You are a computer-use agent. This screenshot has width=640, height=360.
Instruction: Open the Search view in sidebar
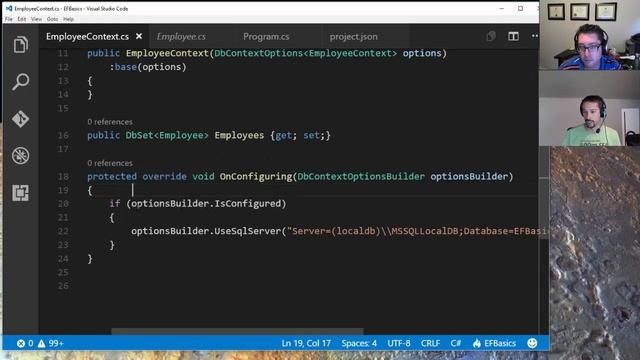pyautogui.click(x=20, y=82)
